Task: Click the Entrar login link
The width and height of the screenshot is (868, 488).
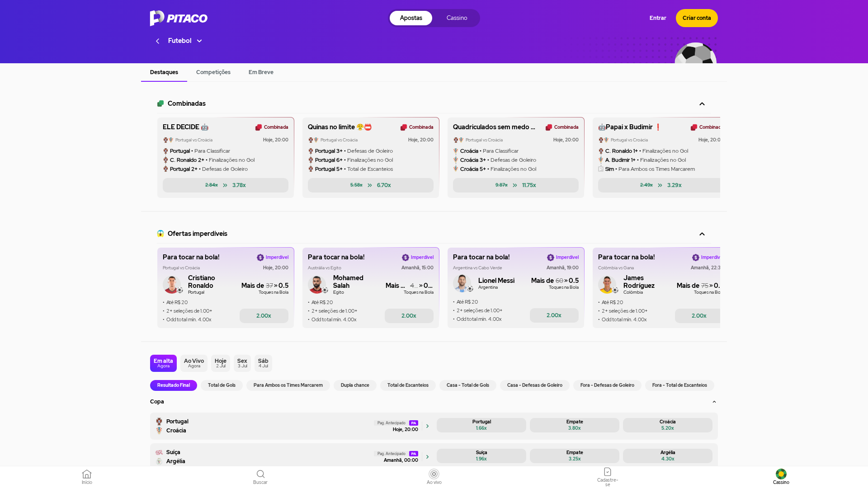Action: pos(658,18)
